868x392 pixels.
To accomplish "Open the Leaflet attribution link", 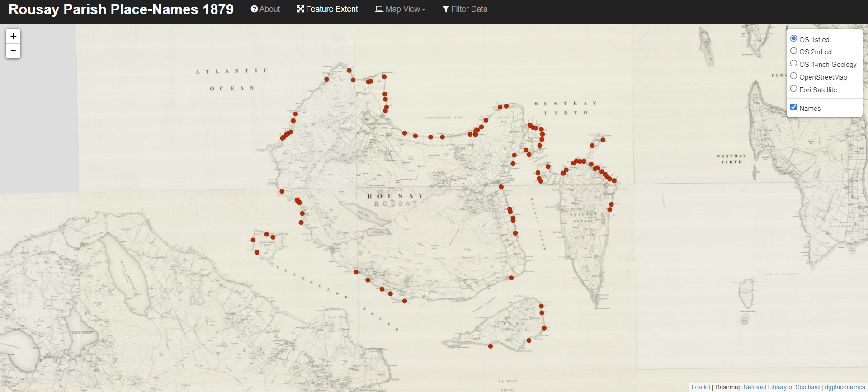I will click(701, 387).
